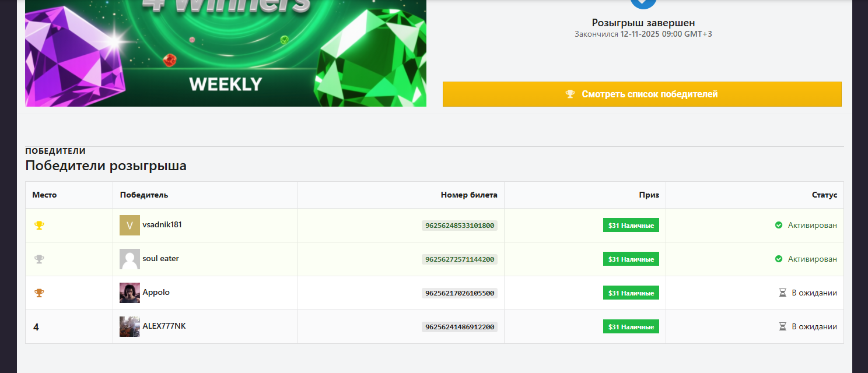This screenshot has width=868, height=373.
Task: Open the Appolo username link
Action: click(x=156, y=292)
